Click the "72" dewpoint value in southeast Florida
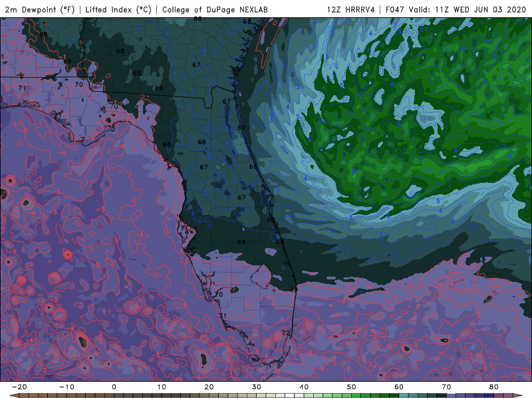The height and width of the screenshot is (399, 532). (x=286, y=333)
